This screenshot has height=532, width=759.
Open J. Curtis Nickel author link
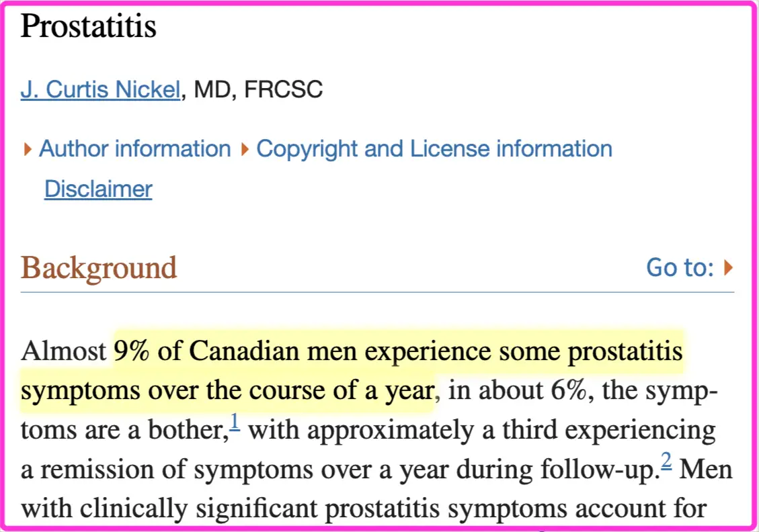100,89
